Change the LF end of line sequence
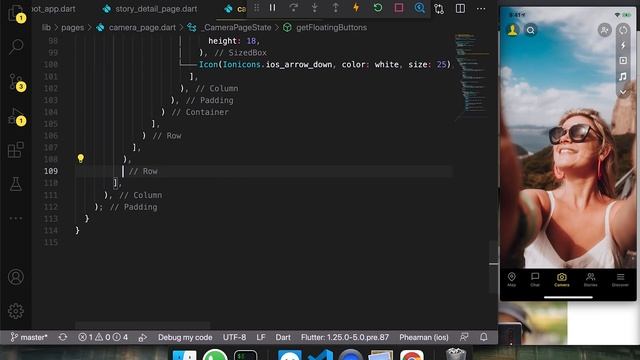 [261, 337]
